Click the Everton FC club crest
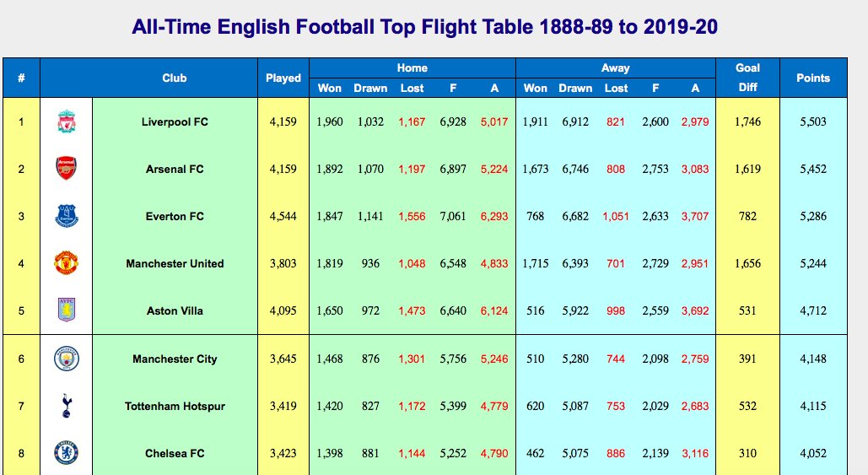 (x=67, y=217)
